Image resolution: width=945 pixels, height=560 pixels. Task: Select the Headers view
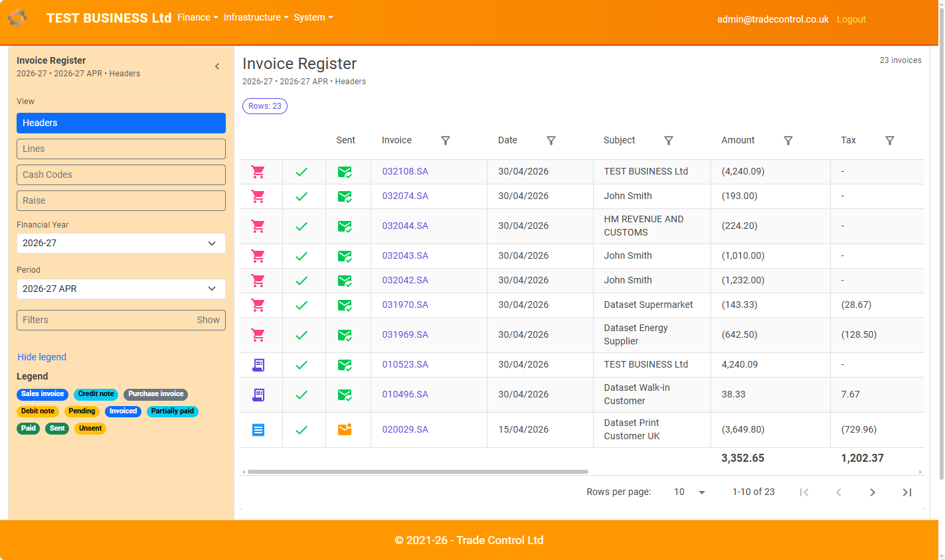click(x=121, y=123)
